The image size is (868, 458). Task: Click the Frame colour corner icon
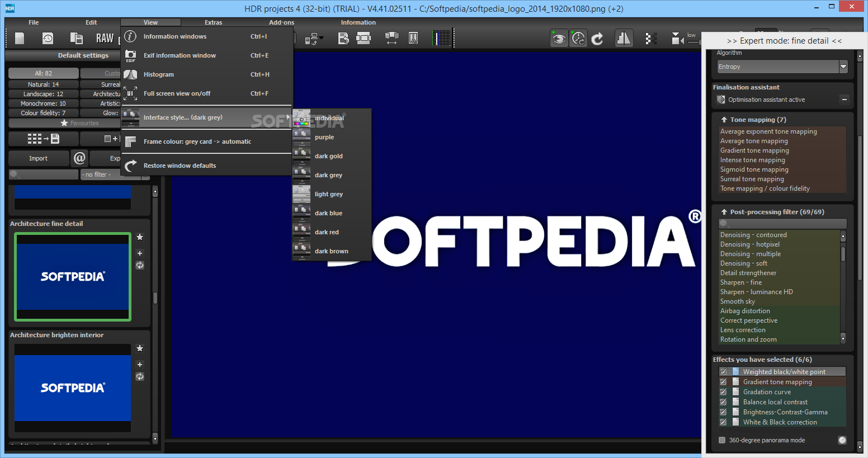(x=130, y=141)
